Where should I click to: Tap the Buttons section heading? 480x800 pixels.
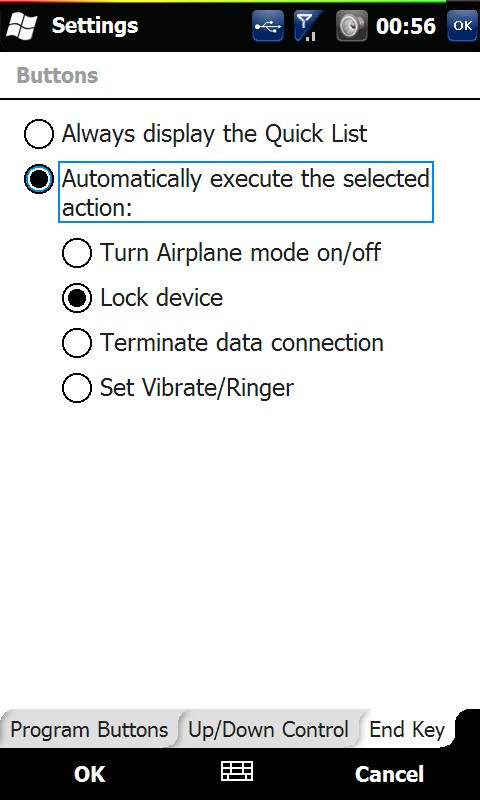click(57, 75)
